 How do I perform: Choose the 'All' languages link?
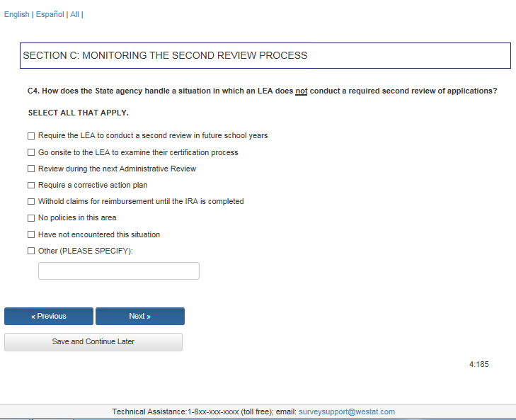(74, 15)
